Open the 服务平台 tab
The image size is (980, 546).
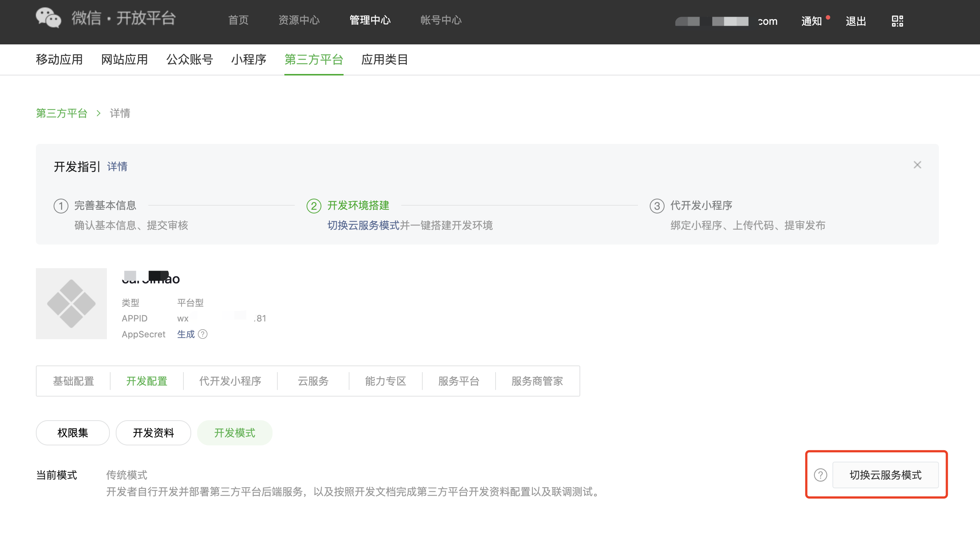[459, 381]
